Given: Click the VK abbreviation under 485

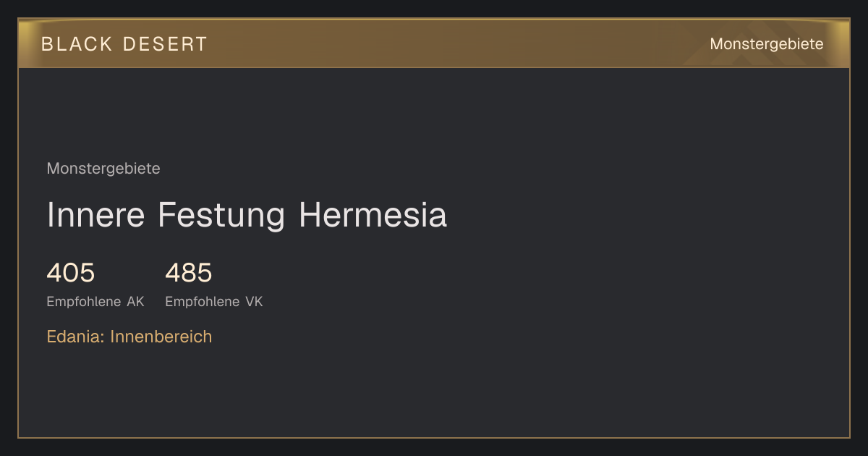Looking at the screenshot, I should click(254, 302).
